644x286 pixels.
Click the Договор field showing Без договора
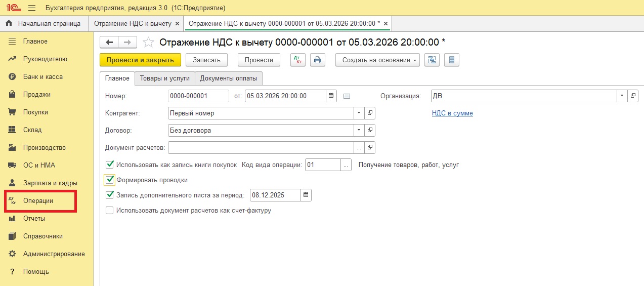[x=261, y=130]
